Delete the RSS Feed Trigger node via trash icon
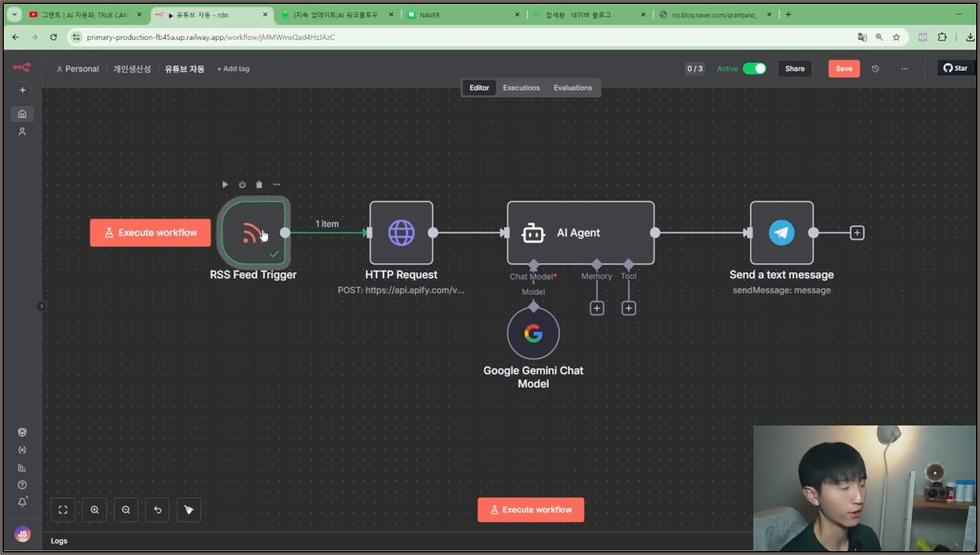The image size is (980, 555). [259, 185]
